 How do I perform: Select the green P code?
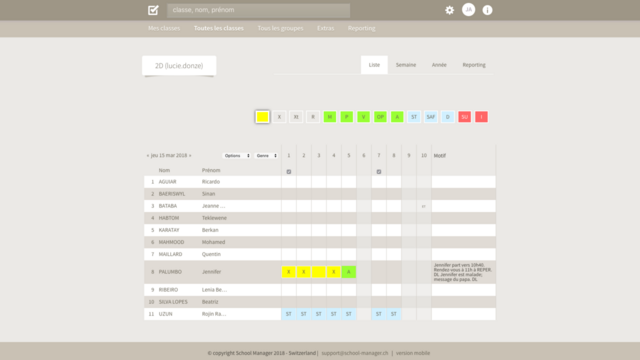(x=347, y=117)
